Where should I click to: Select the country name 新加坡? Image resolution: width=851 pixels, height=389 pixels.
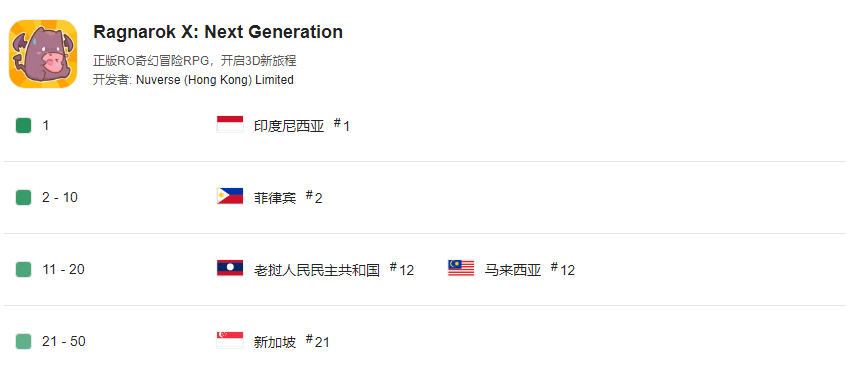pyautogui.click(x=275, y=342)
